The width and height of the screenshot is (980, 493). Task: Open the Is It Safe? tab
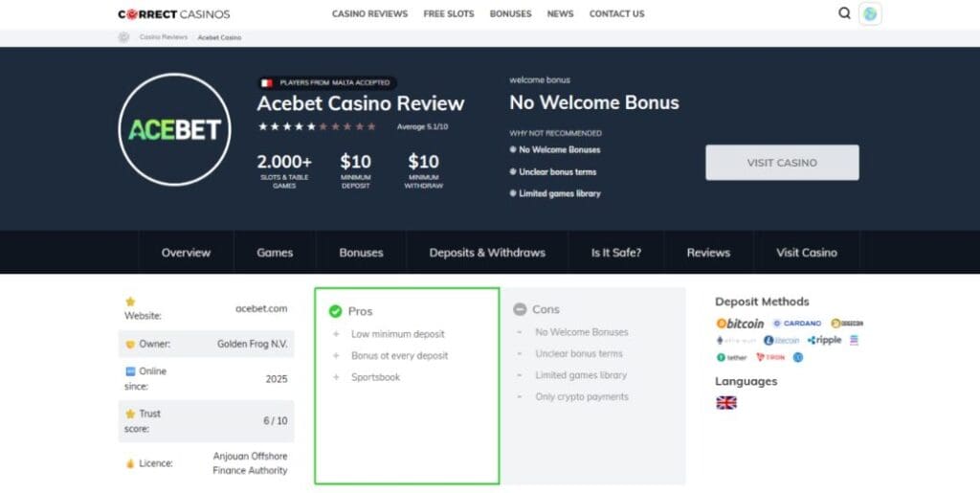[616, 253]
